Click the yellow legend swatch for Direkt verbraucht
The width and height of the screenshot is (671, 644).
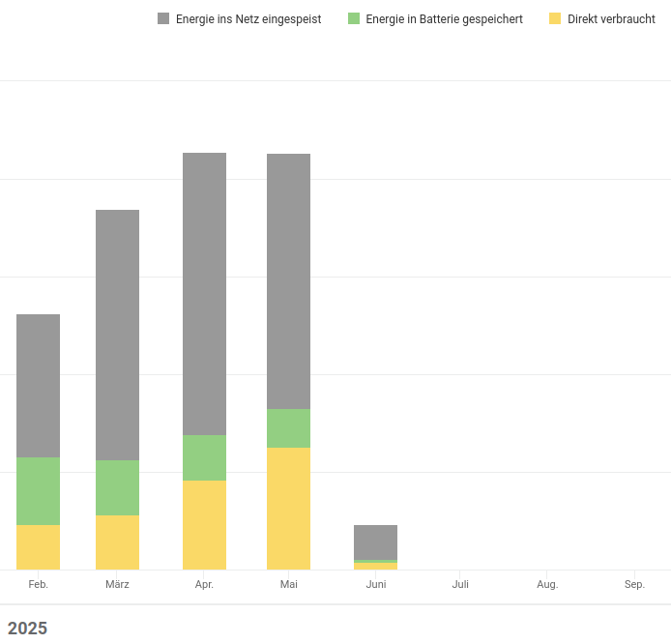pyautogui.click(x=554, y=19)
